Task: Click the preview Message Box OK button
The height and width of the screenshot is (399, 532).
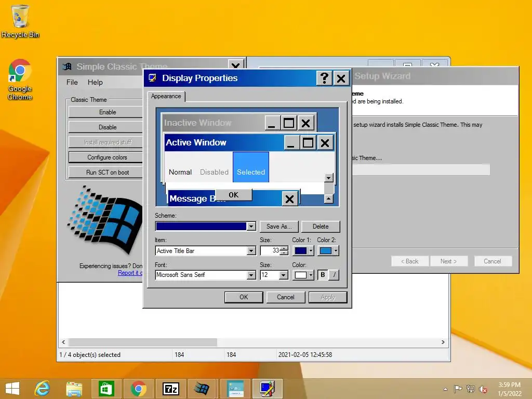Action: coord(233,195)
